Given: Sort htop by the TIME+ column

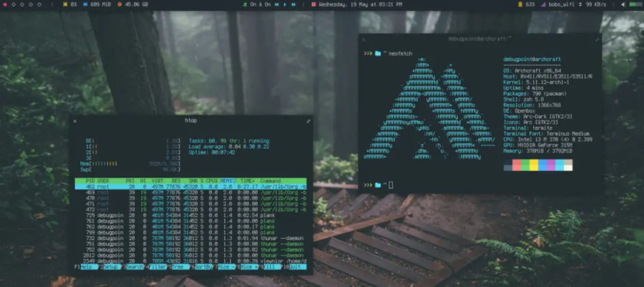Looking at the screenshot, I should pyautogui.click(x=247, y=181).
